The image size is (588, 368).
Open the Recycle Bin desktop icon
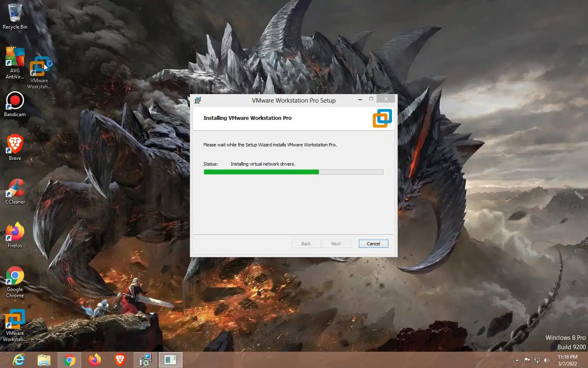(15, 16)
